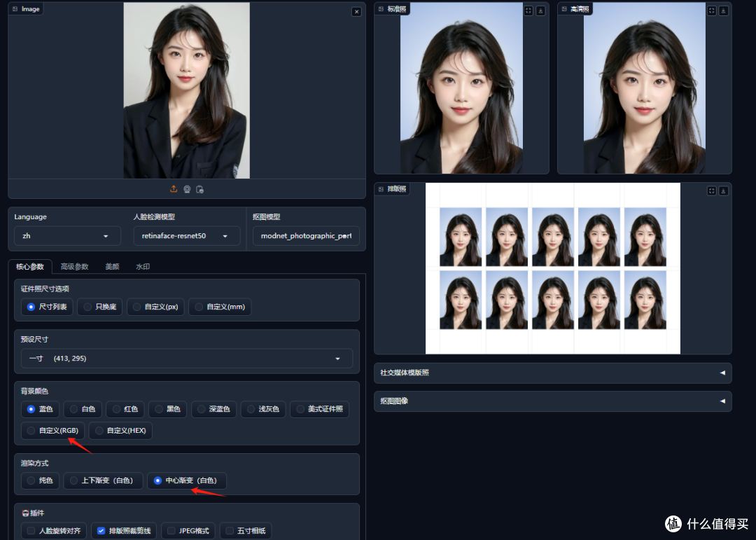Download the 排版照 layout sheet

(x=724, y=189)
